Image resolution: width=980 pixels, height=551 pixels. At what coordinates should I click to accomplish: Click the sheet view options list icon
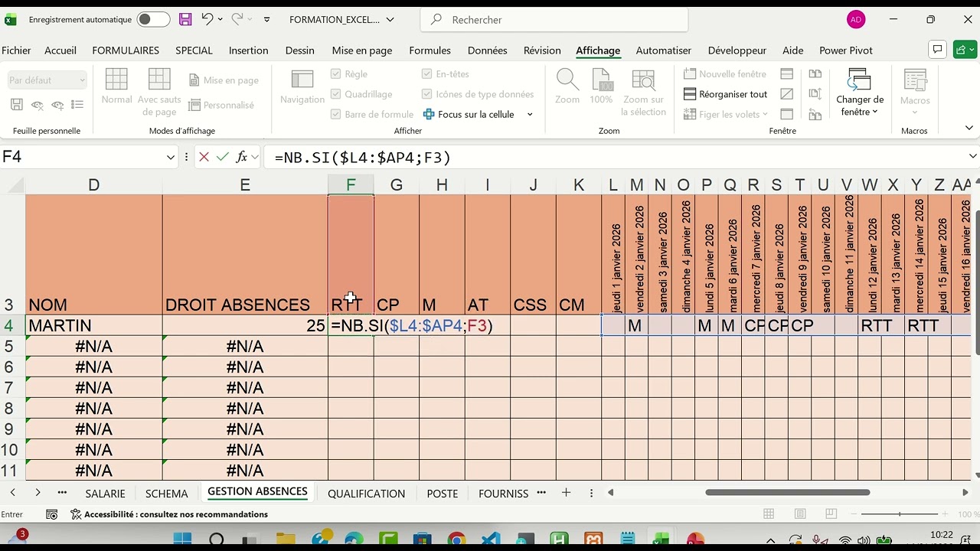pos(77,105)
